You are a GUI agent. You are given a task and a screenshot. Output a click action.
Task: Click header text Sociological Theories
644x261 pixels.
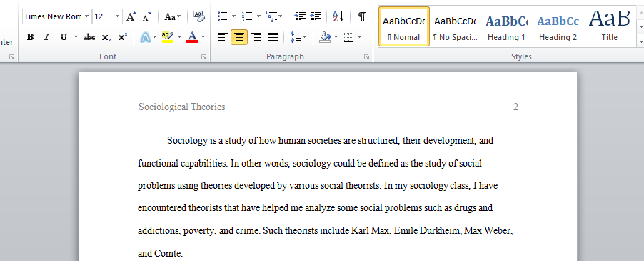tap(181, 107)
